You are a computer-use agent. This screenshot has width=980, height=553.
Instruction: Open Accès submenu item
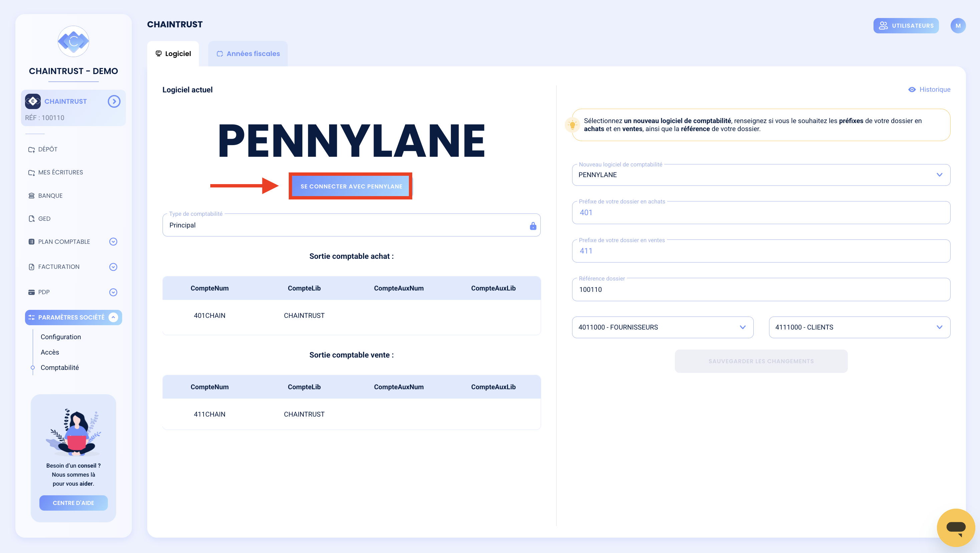coord(50,352)
